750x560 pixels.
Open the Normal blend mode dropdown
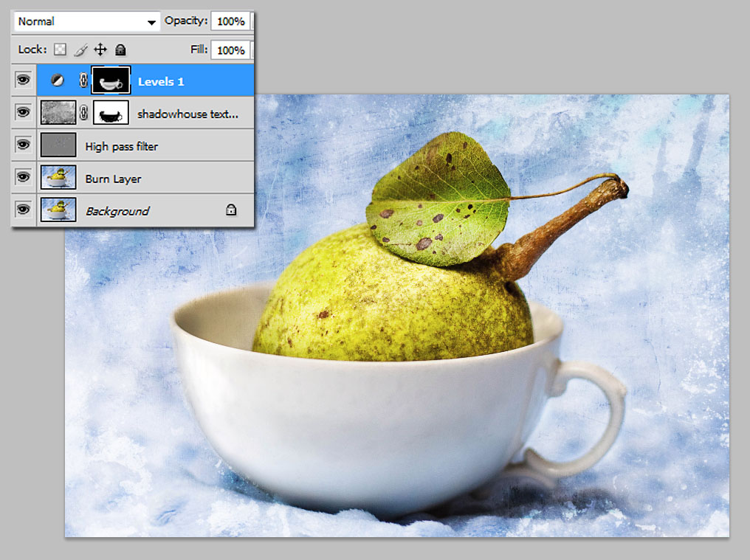point(85,21)
